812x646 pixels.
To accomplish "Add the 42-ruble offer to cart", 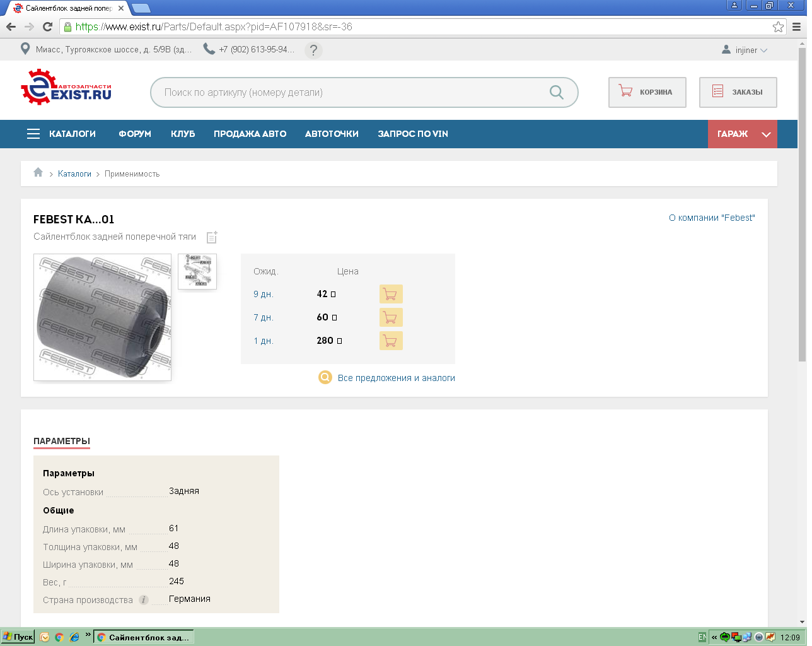I will (390, 294).
